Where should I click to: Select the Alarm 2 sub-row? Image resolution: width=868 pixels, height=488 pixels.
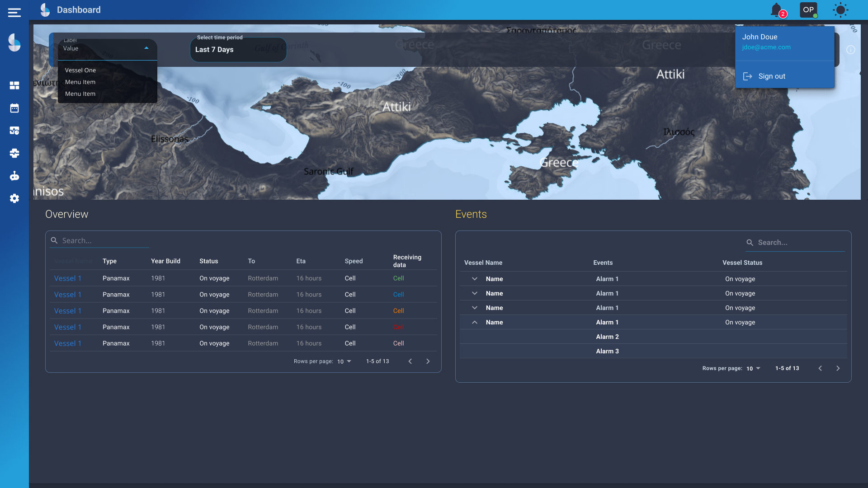[x=653, y=337]
